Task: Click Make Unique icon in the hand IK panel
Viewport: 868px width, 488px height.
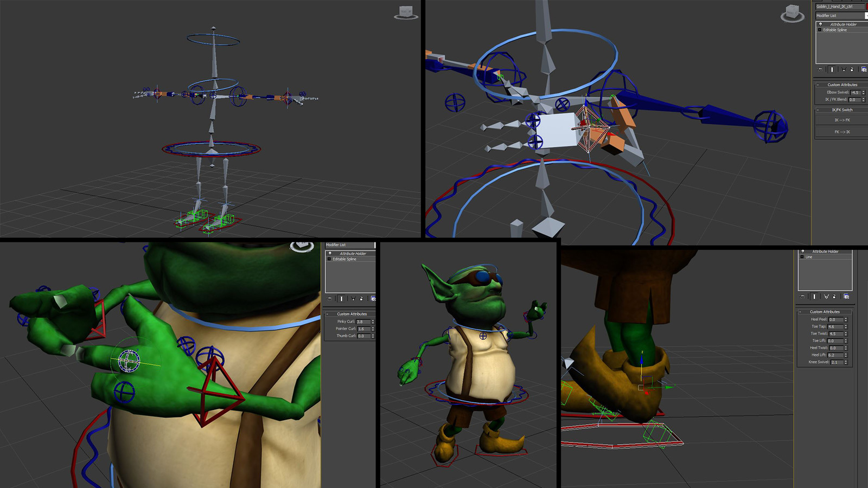Action: [844, 69]
